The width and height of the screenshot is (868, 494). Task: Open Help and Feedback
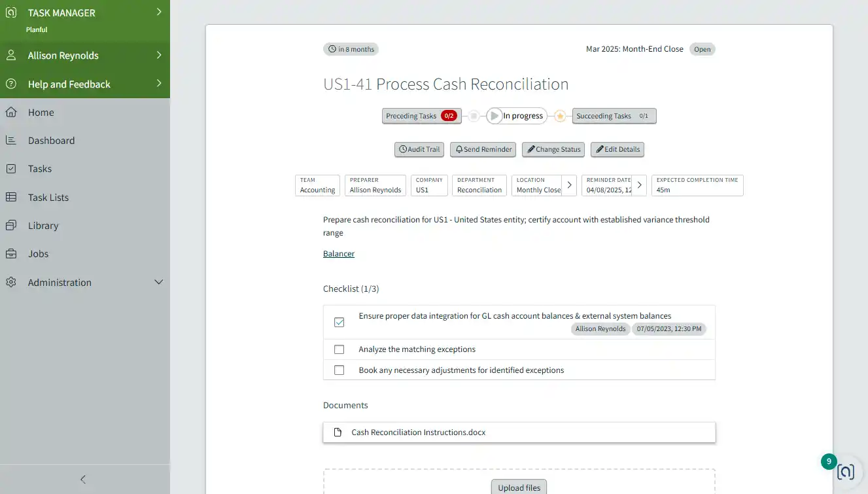point(69,84)
